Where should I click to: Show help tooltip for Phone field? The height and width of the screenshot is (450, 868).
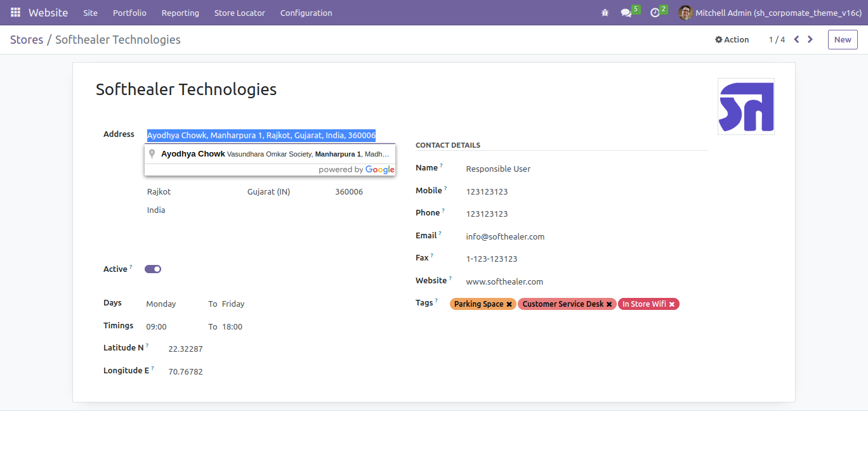pyautogui.click(x=444, y=210)
